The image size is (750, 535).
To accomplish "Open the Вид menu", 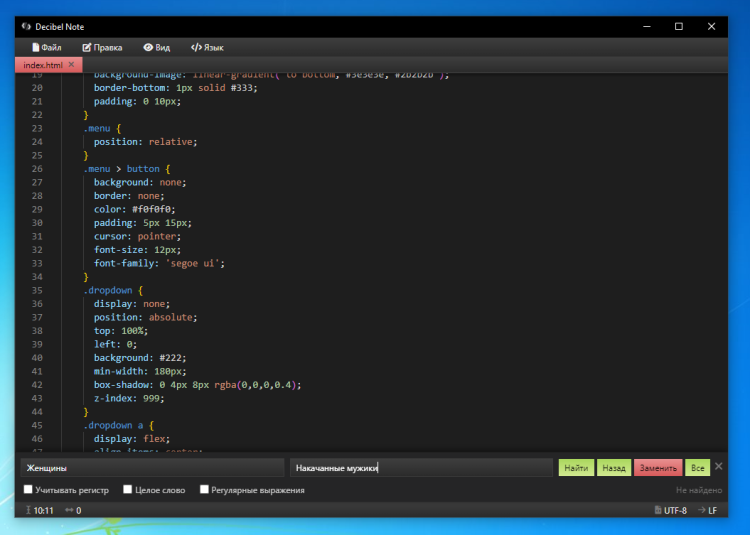I will (x=156, y=47).
